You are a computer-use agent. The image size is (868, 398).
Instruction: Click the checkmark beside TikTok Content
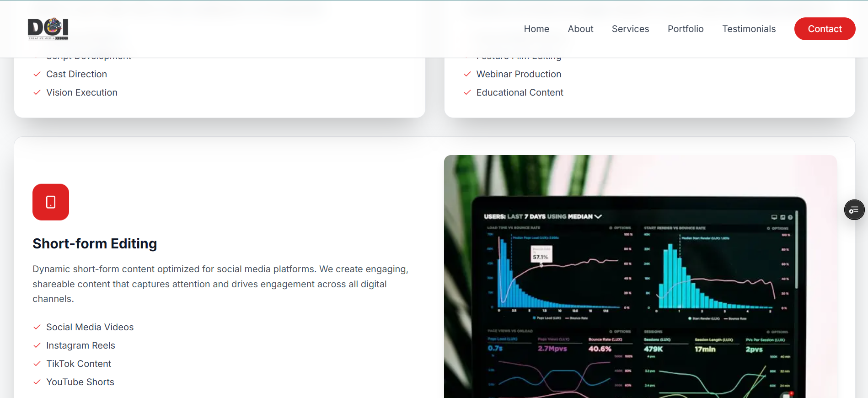(37, 364)
